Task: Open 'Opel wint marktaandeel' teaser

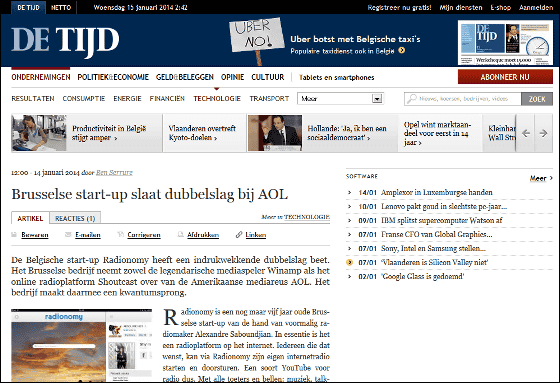Action: pyautogui.click(x=438, y=133)
